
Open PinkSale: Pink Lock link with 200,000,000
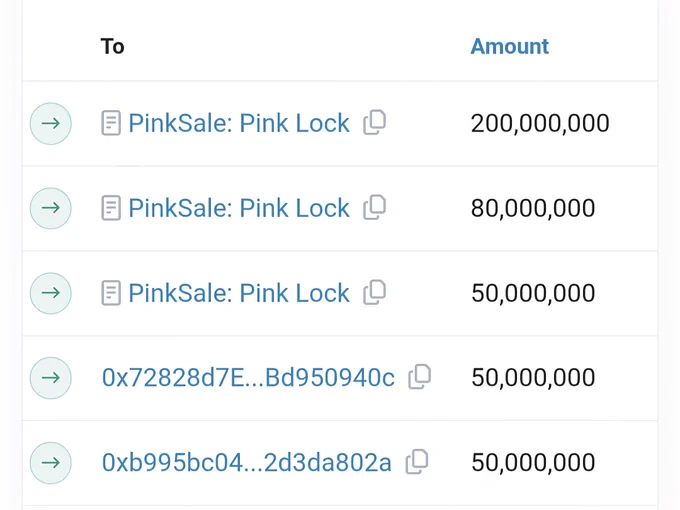(239, 123)
